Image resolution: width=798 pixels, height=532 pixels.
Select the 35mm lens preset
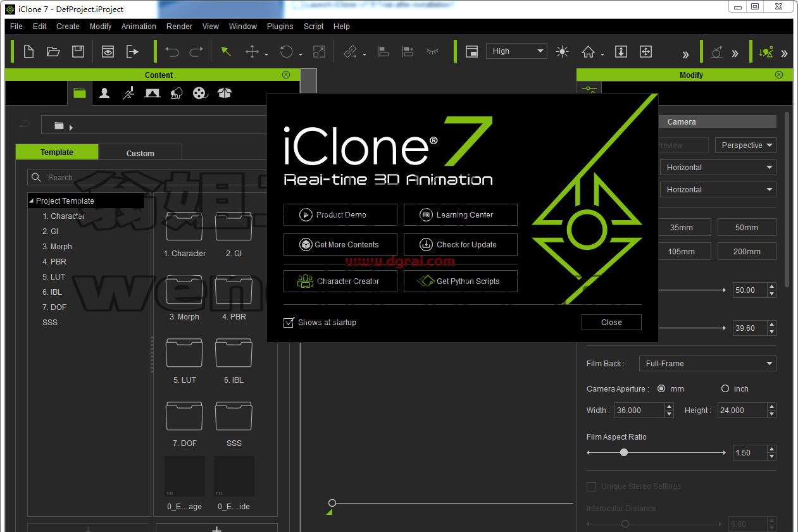pyautogui.click(x=682, y=228)
